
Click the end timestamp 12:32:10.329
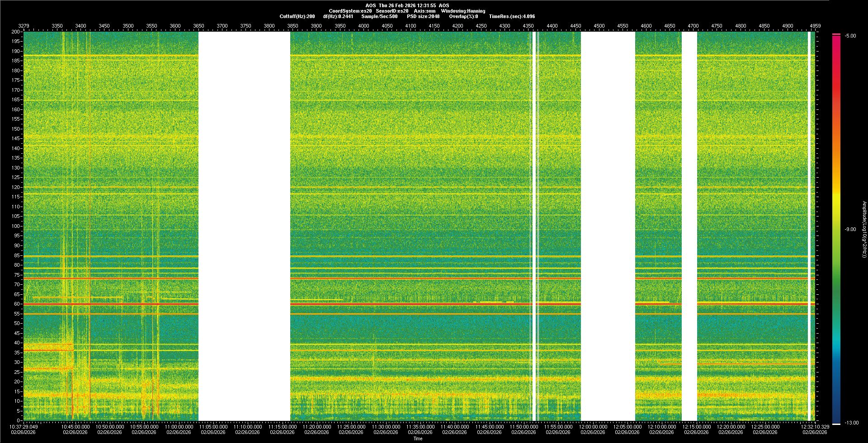click(x=815, y=427)
